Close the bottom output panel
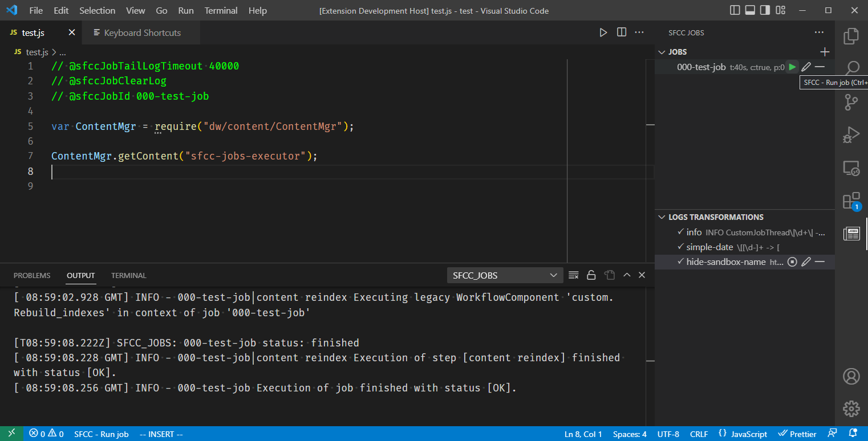This screenshot has height=441, width=868. [642, 275]
